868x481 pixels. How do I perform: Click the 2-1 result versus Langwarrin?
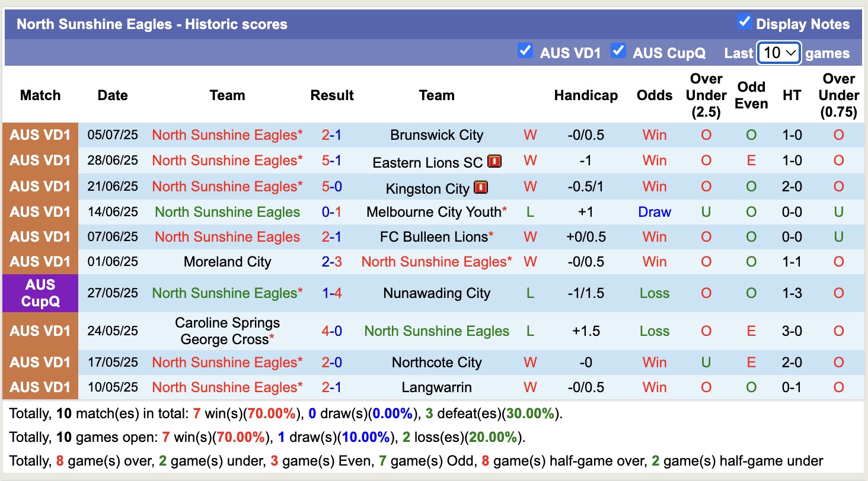(x=331, y=387)
